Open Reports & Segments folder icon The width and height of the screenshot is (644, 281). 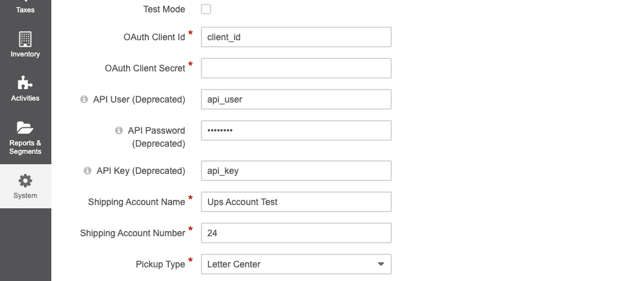[x=25, y=127]
